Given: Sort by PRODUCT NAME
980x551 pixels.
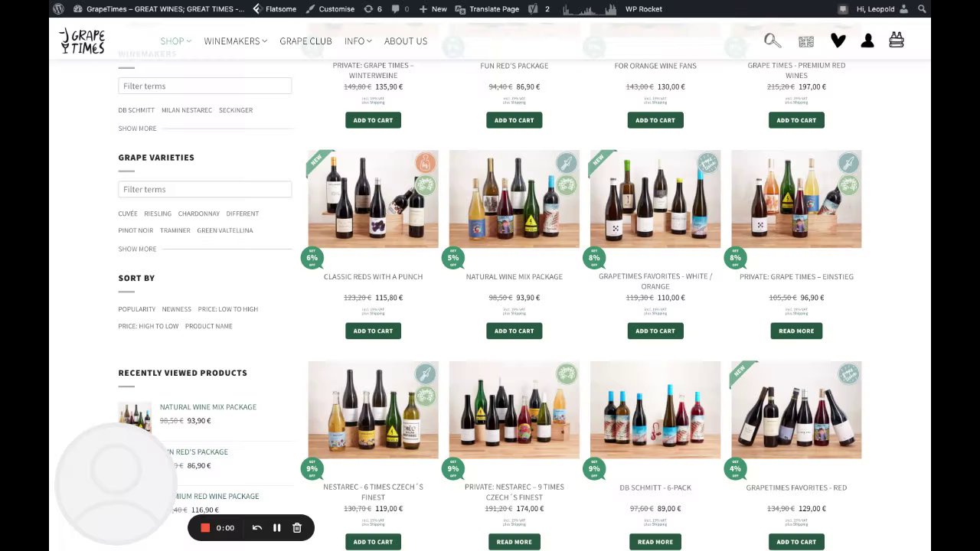Looking at the screenshot, I should tap(208, 326).
